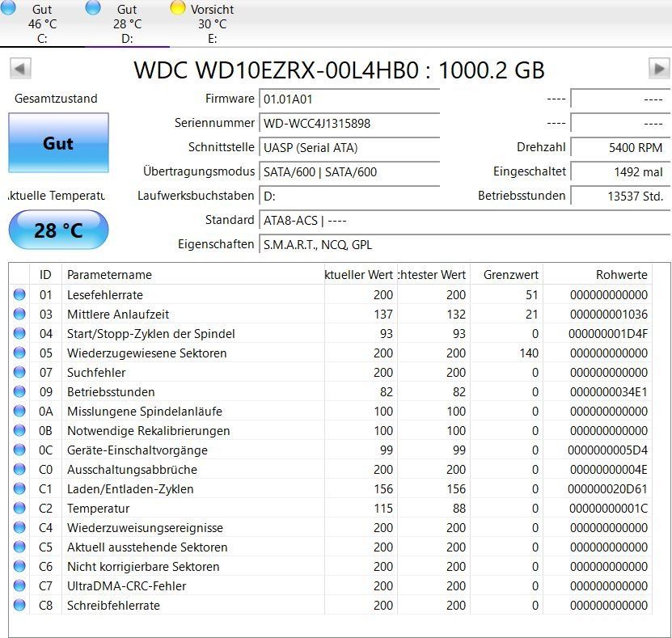The height and width of the screenshot is (638, 672).
Task: Click the Schnittstelle field UASP (Serial ATA)
Action: point(349,147)
